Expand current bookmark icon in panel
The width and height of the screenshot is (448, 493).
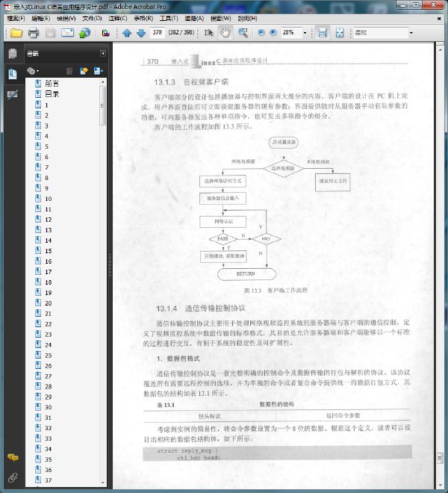coord(98,72)
